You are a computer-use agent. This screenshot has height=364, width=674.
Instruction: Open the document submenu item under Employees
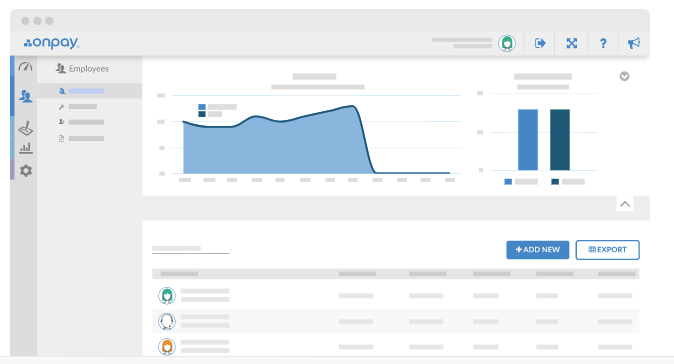81,138
